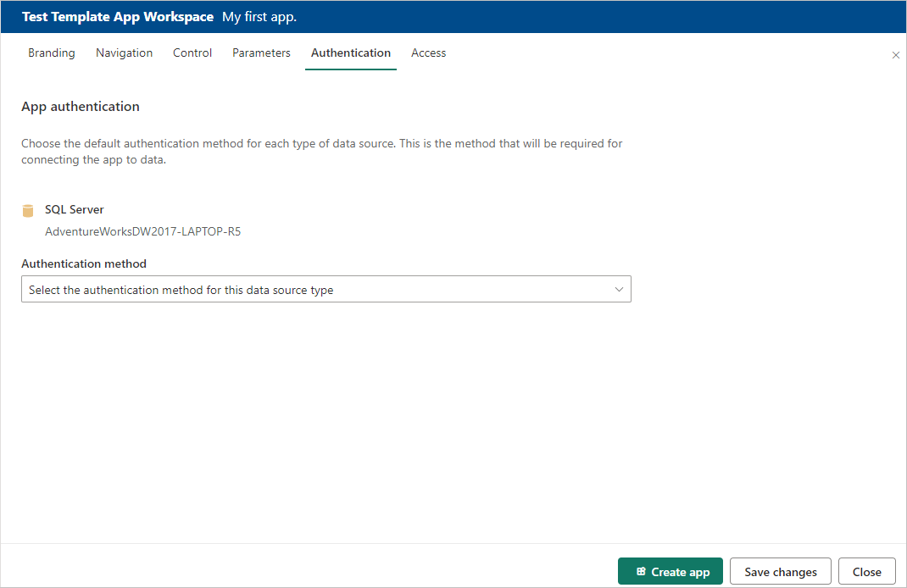Switch to the Navigation tab
907x588 pixels.
124,53
